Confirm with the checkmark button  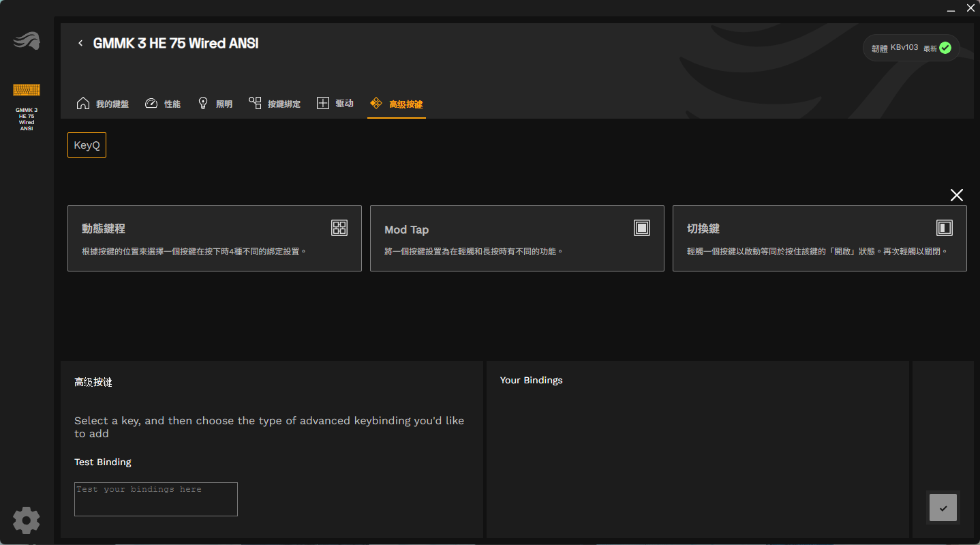click(x=943, y=508)
